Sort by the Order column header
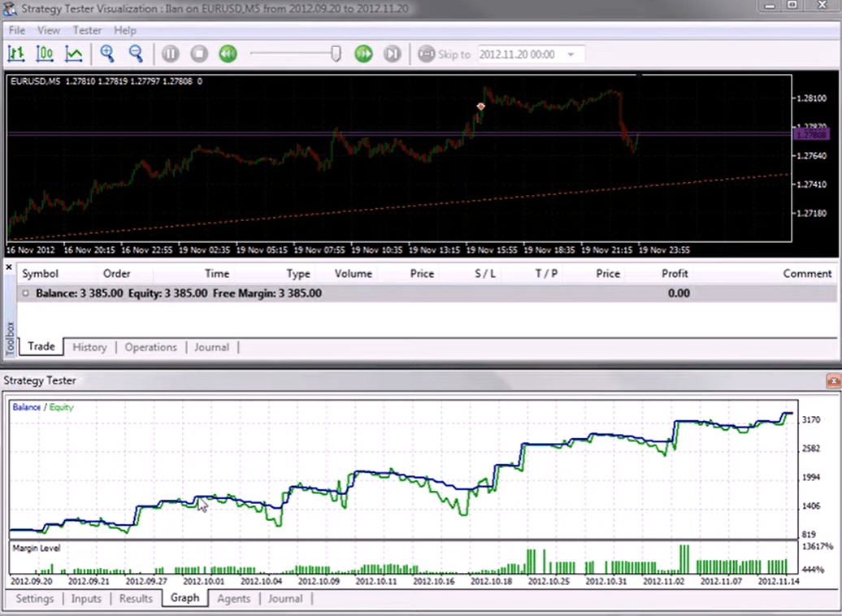842x616 pixels. tap(116, 273)
